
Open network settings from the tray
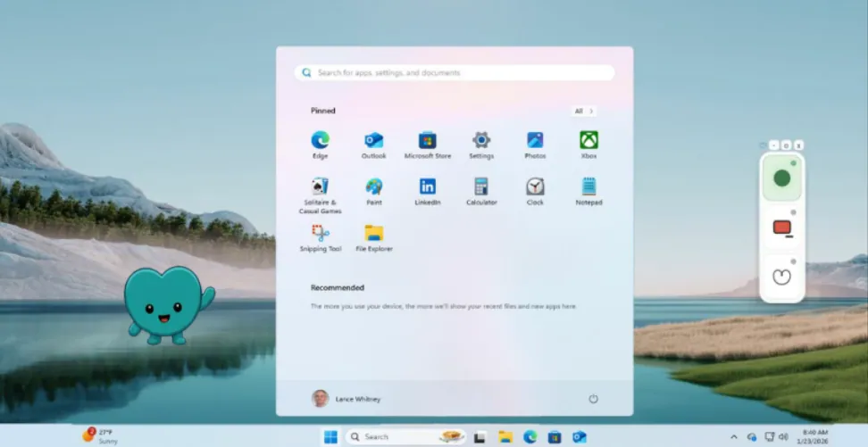point(769,436)
